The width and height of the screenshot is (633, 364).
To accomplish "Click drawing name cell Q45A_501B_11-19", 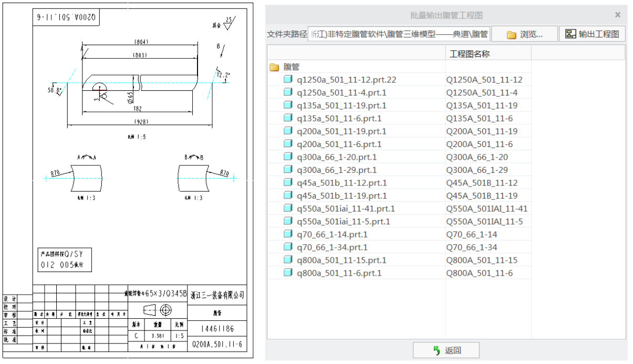I will coord(482,195).
